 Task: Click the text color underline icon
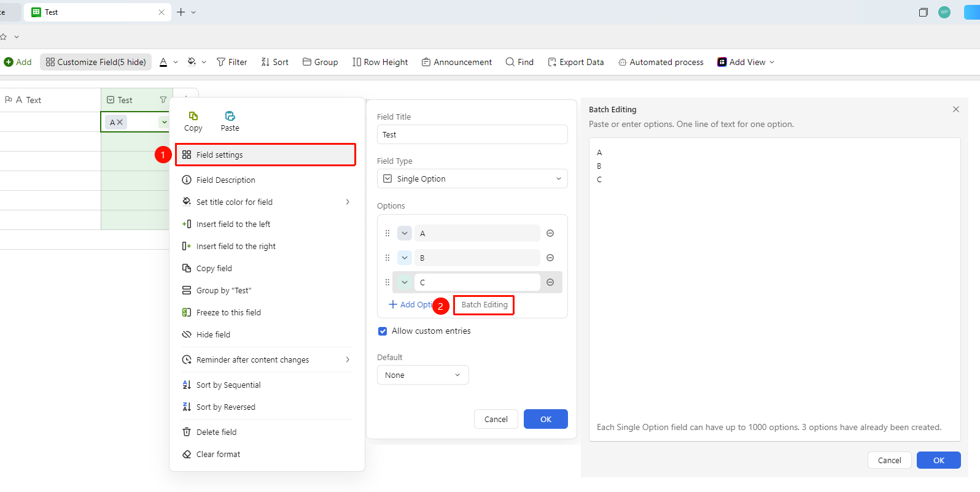click(x=163, y=62)
